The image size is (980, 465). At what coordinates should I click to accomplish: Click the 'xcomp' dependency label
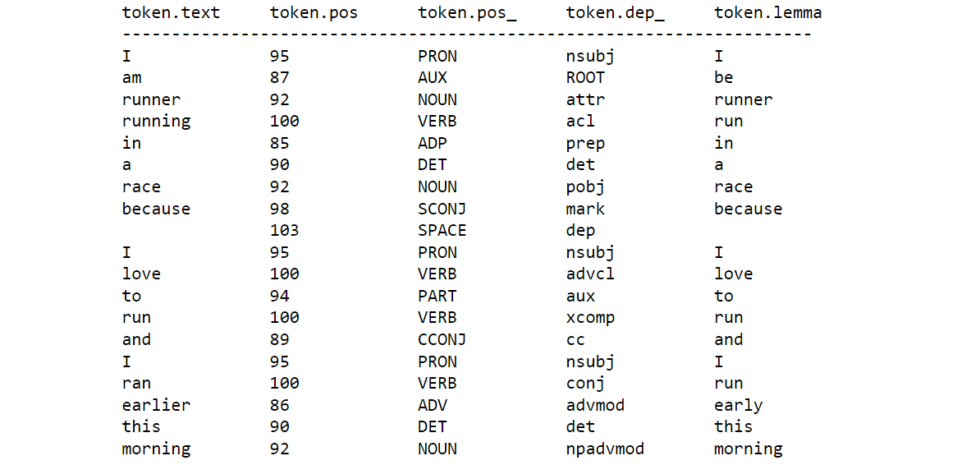tap(591, 318)
